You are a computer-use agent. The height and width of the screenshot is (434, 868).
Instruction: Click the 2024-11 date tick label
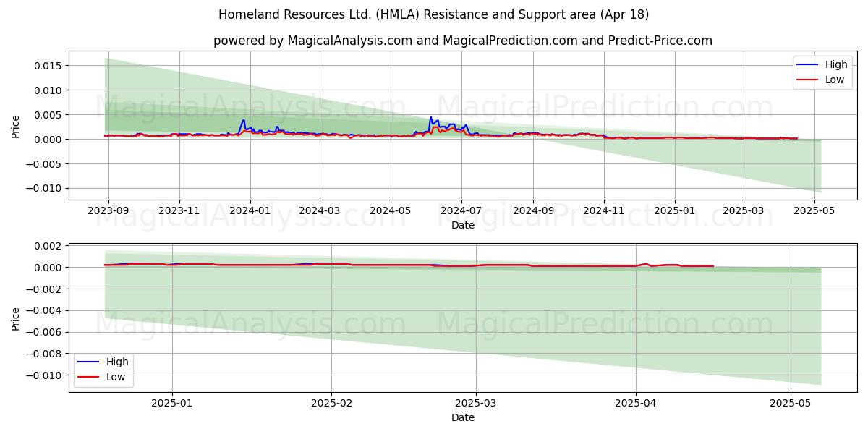click(604, 211)
